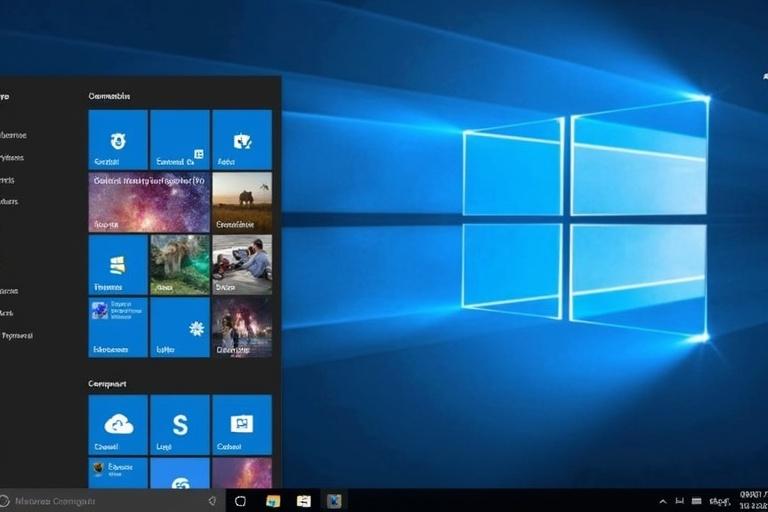
Task: Open the tile with the small calendar icon
Action: 180,140
